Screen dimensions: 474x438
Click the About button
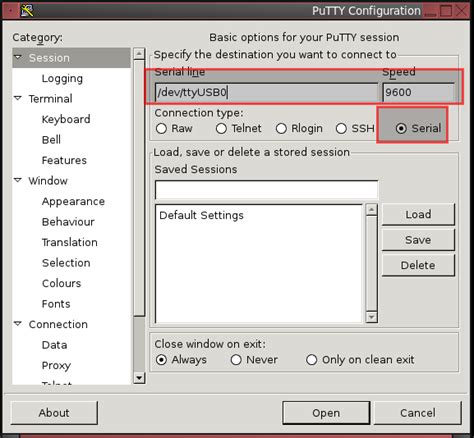click(x=54, y=413)
